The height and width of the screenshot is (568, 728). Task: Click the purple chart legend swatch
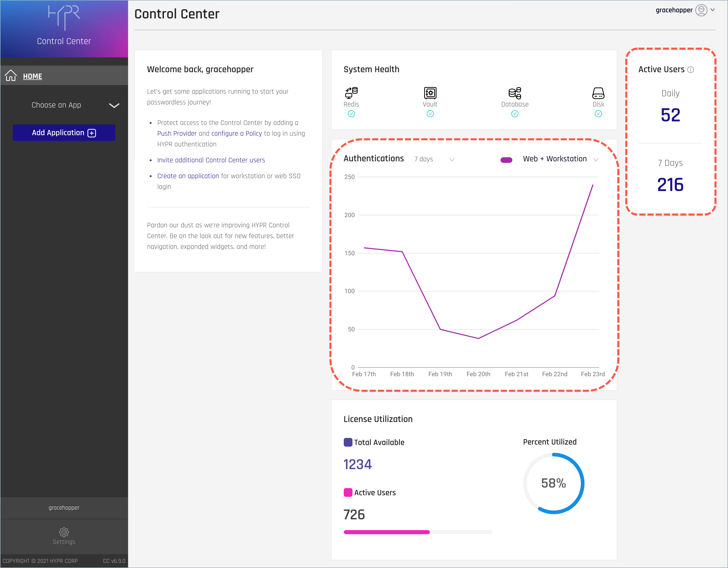[506, 160]
